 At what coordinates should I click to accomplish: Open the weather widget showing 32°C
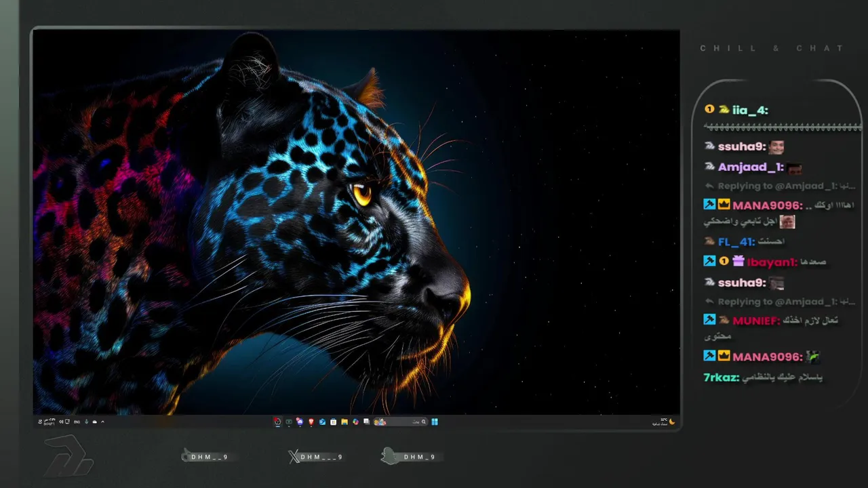663,422
